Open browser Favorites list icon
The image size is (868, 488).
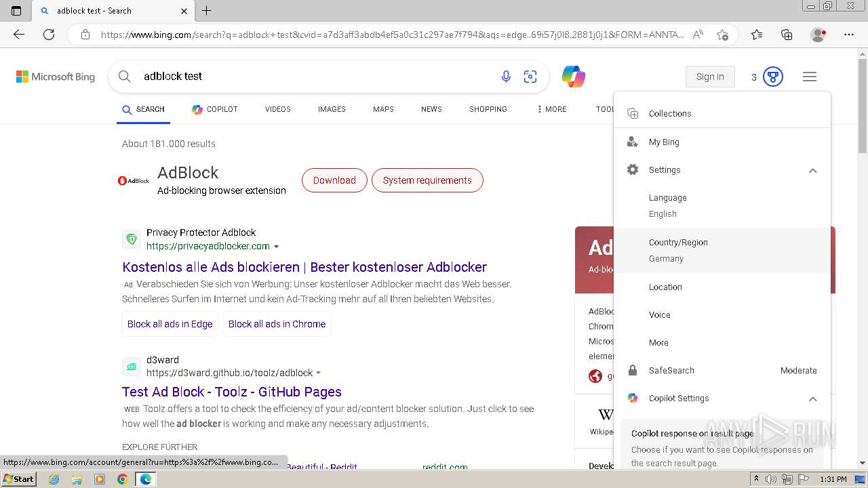(x=757, y=35)
